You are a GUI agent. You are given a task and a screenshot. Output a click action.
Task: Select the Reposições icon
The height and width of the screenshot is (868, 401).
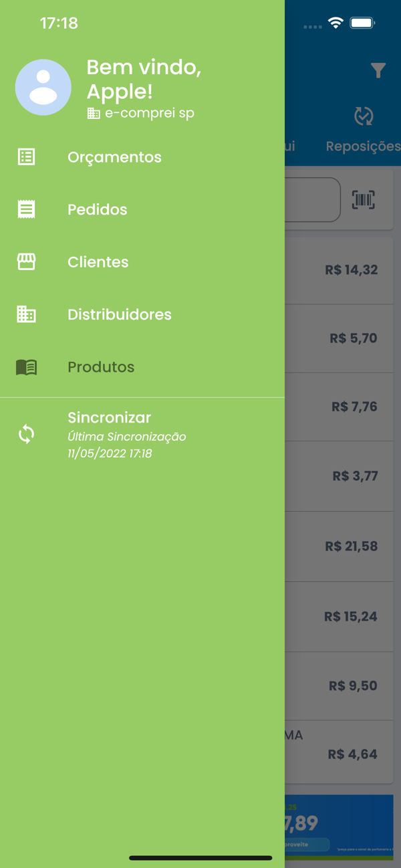pos(364,116)
